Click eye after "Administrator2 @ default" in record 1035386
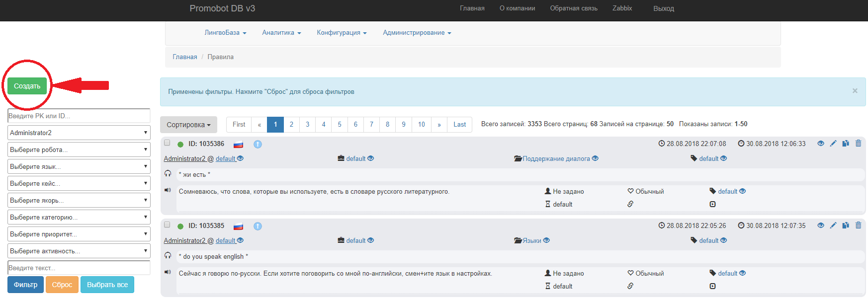This screenshot has width=868, height=300. tap(240, 158)
